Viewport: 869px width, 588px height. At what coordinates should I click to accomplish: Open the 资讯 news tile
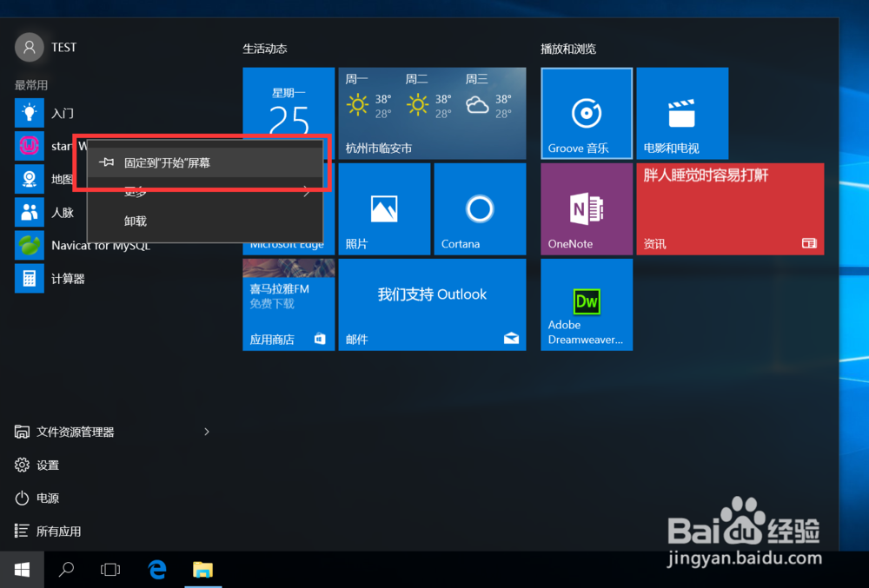coord(730,208)
